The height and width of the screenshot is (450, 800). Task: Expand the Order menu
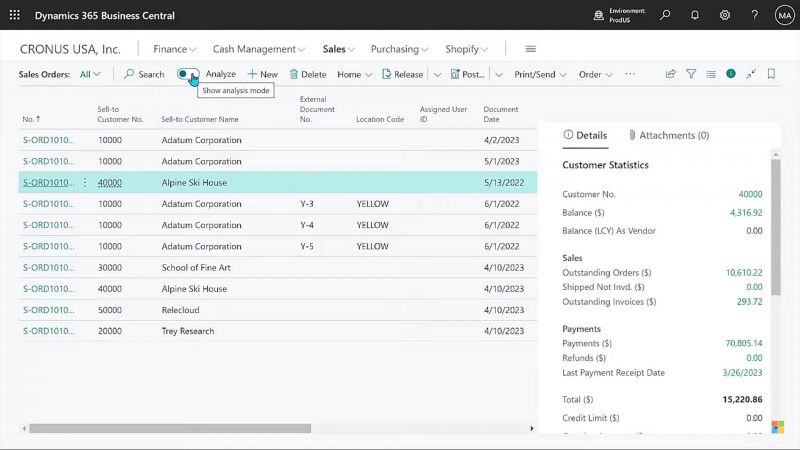pos(595,74)
